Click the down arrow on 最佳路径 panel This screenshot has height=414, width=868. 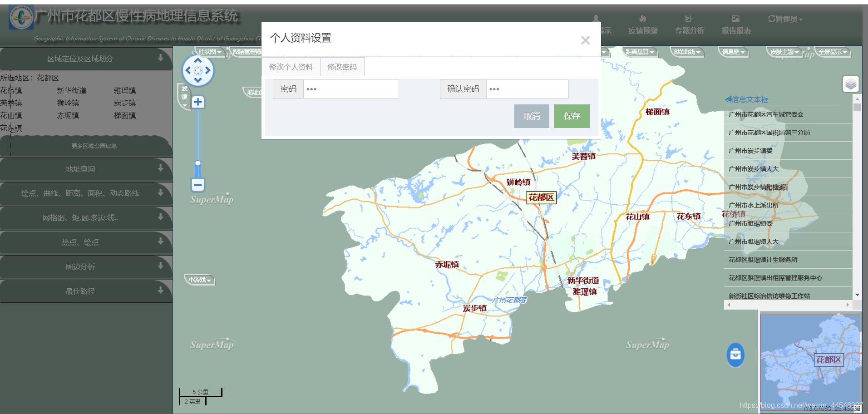pos(160,290)
